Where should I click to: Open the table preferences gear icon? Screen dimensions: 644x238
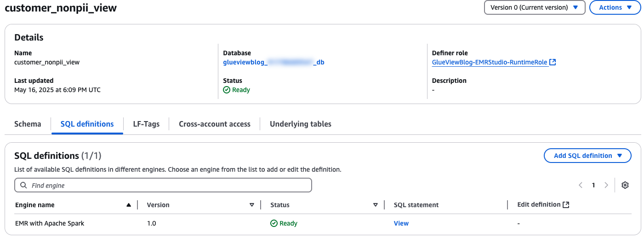pos(625,185)
